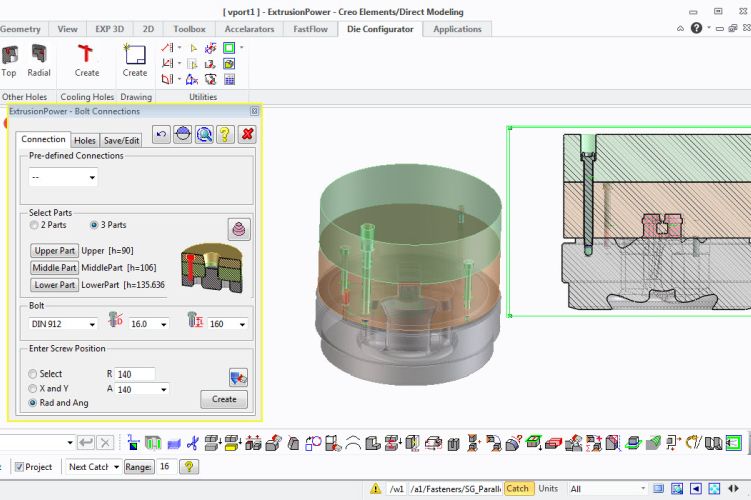Click the Create button in the Bolt Connections dialog
This screenshot has width=751, height=500.
tap(224, 399)
